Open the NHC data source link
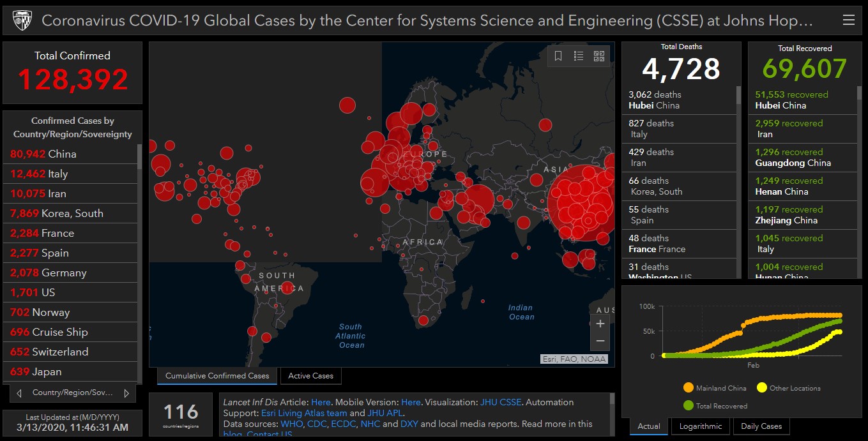 [x=370, y=424]
